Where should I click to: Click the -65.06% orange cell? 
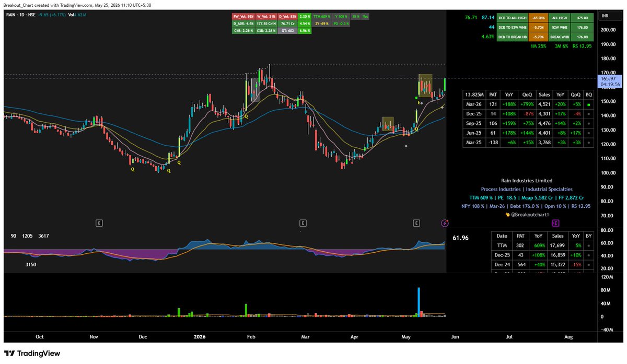(x=540, y=17)
